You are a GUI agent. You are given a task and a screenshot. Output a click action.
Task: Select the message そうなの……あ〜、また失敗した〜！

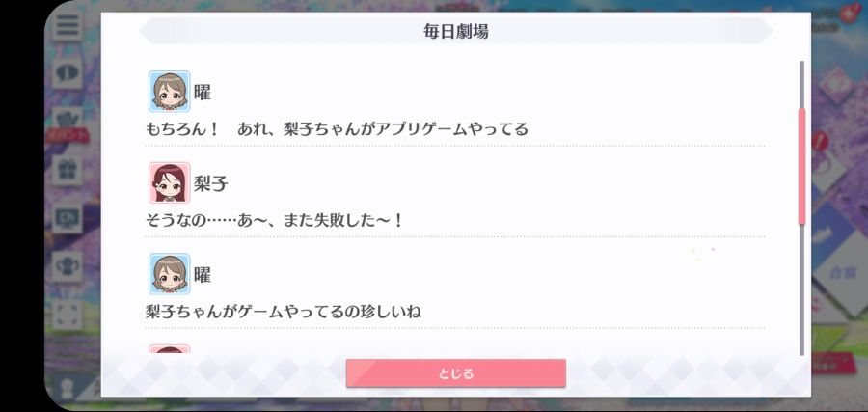pyautogui.click(x=275, y=220)
